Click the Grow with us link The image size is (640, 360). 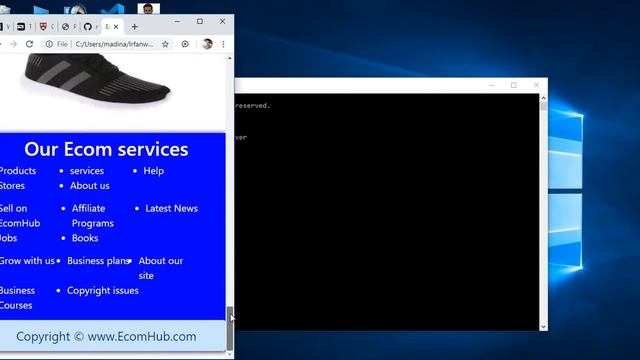(27, 261)
